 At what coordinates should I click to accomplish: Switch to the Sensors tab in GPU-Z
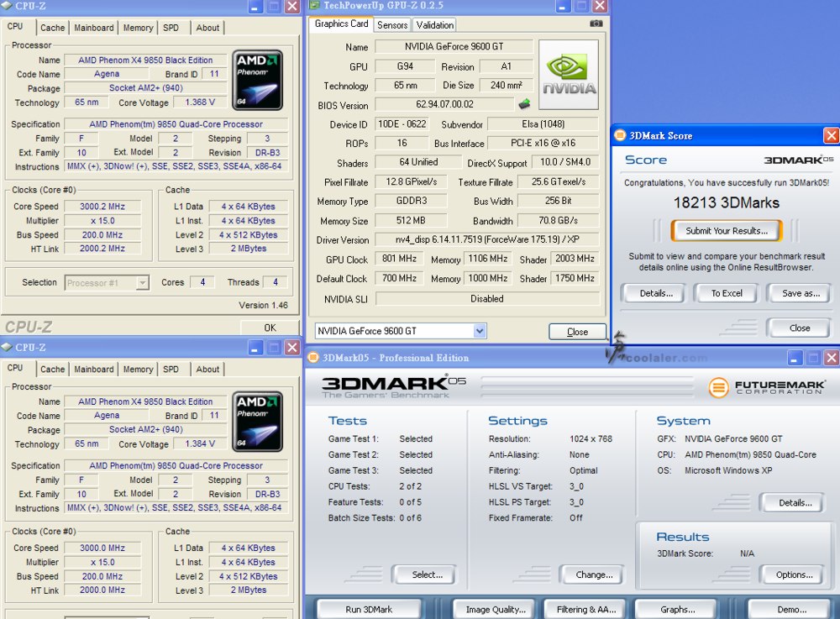tap(392, 25)
